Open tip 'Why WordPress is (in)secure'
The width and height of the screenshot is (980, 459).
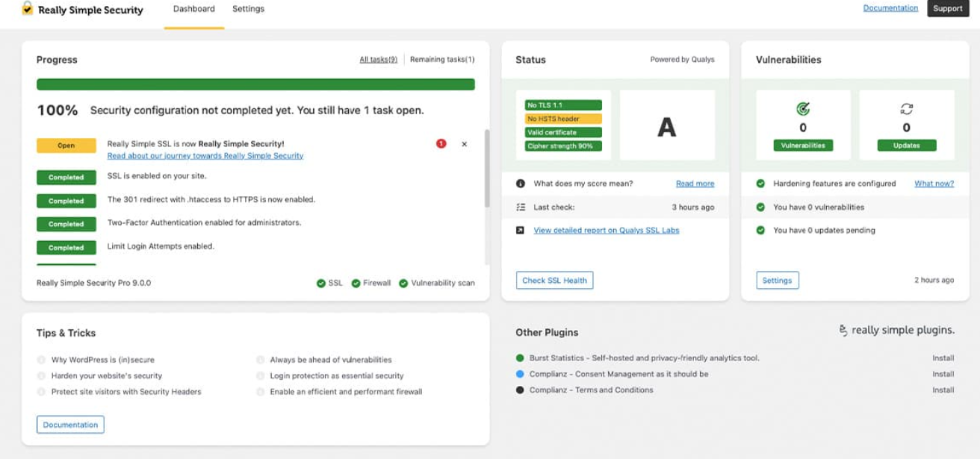pos(103,360)
